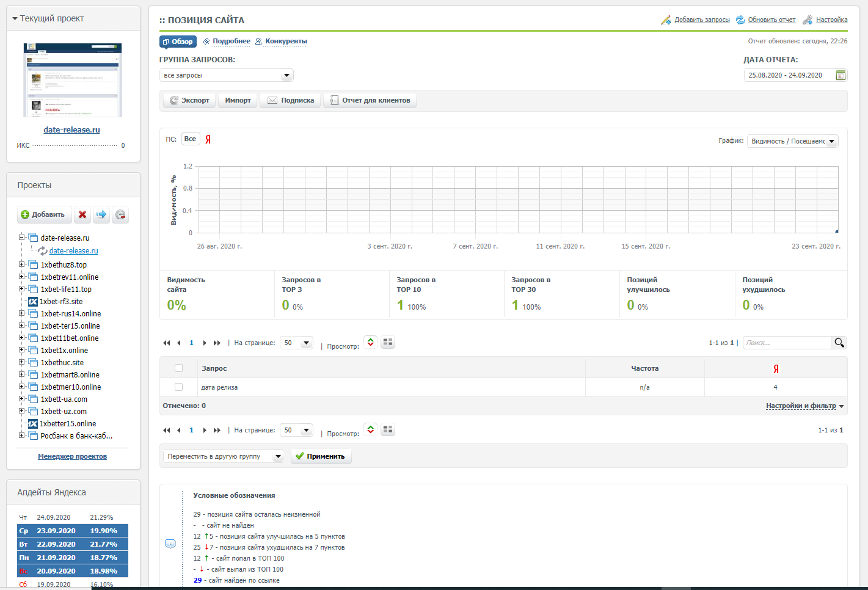
Task: Open the 'Менеджер проектов' link
Action: point(72,456)
